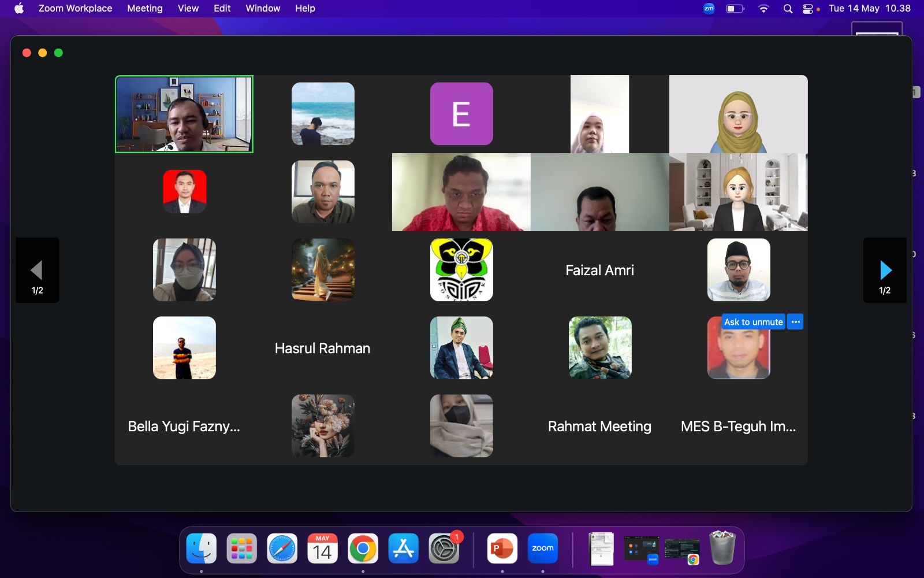The image size is (924, 578).
Task: Select the Bella Yugi Fazny participant tile
Action: point(184,426)
